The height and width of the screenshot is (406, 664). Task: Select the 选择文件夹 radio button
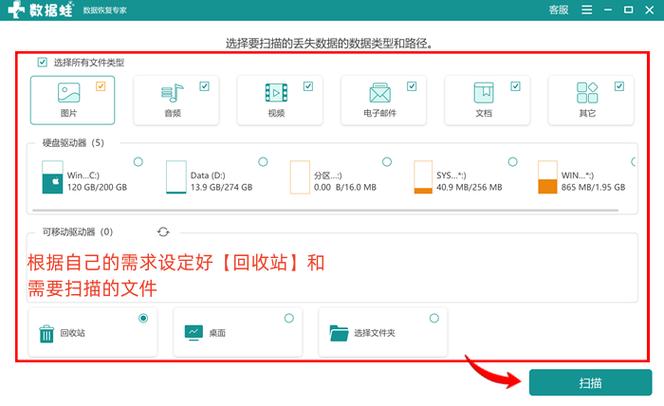pyautogui.click(x=434, y=318)
